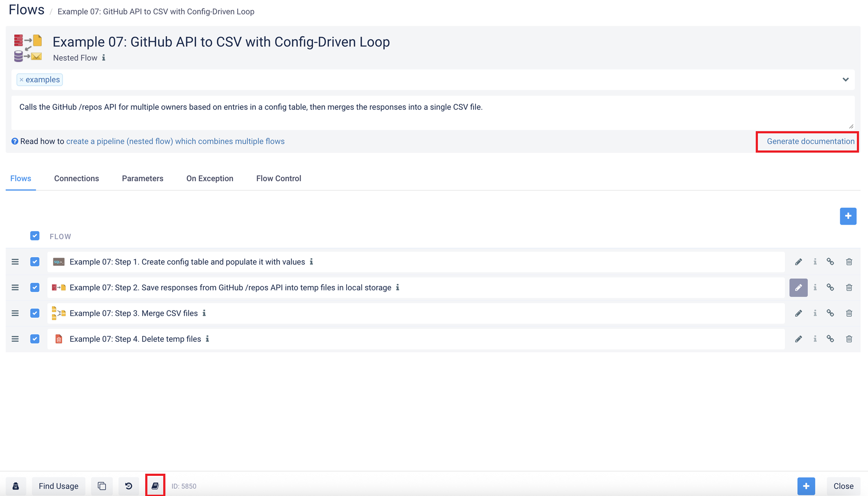Remove the examples tag
Viewport: 868px width, 496px height.
click(21, 80)
